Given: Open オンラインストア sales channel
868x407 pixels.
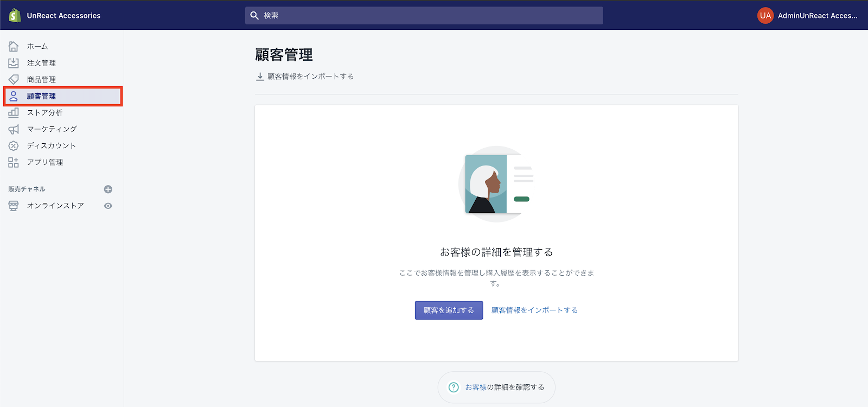Looking at the screenshot, I should tap(55, 206).
